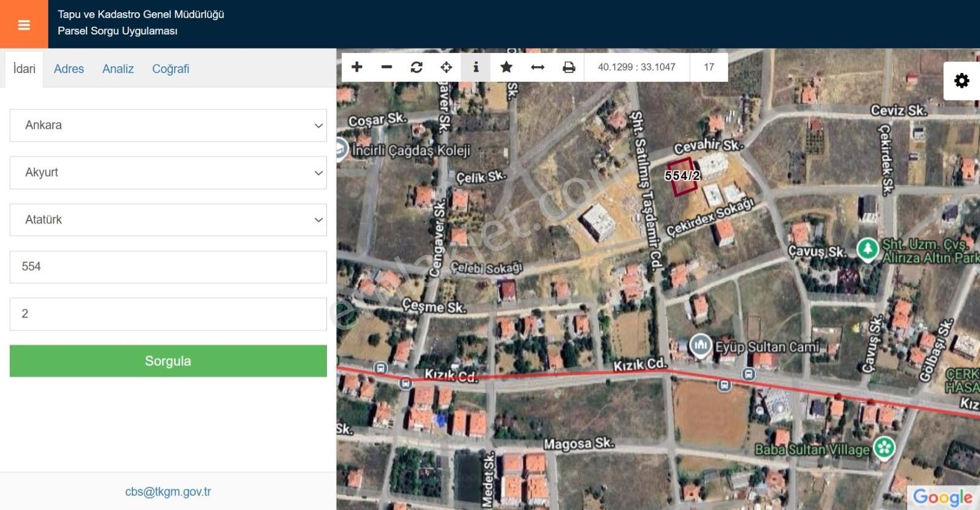Click the coordinates display 40.1299 : 33.1047
This screenshot has width=980, height=510.
tap(636, 67)
